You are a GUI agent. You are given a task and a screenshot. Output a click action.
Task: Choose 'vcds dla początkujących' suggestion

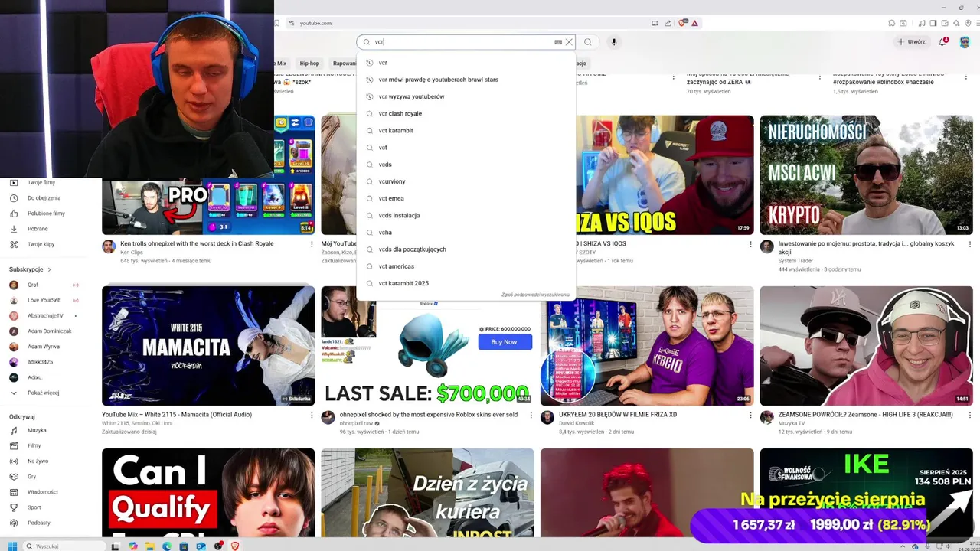coord(465,249)
